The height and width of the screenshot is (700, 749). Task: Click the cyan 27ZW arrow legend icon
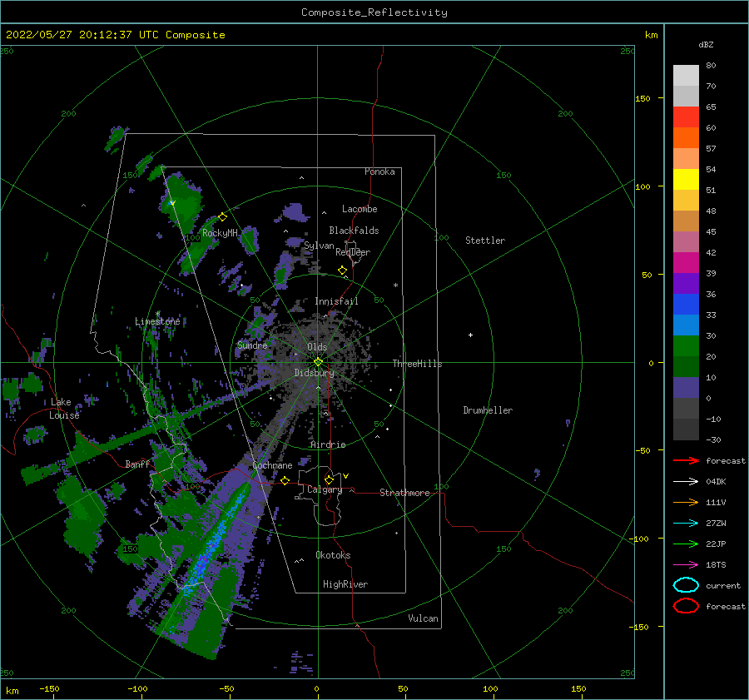[686, 524]
